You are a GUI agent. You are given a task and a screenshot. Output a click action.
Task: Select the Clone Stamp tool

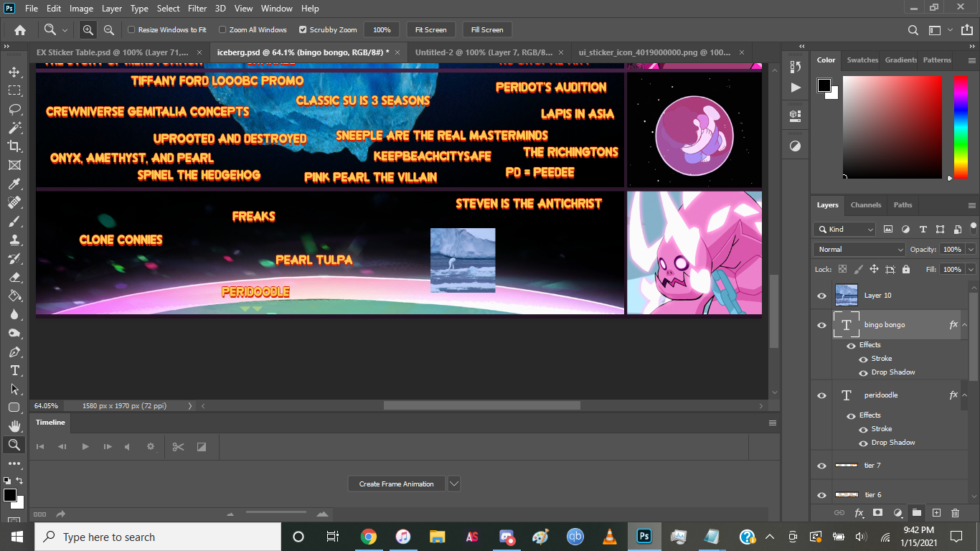[x=14, y=240]
